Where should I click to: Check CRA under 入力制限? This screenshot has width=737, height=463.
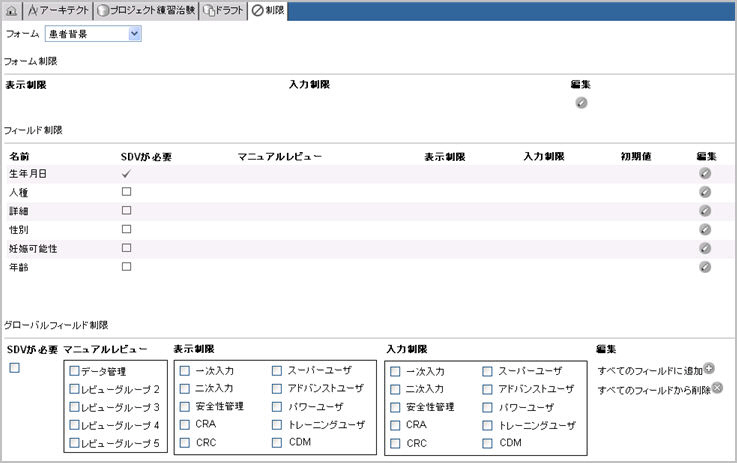(x=396, y=425)
